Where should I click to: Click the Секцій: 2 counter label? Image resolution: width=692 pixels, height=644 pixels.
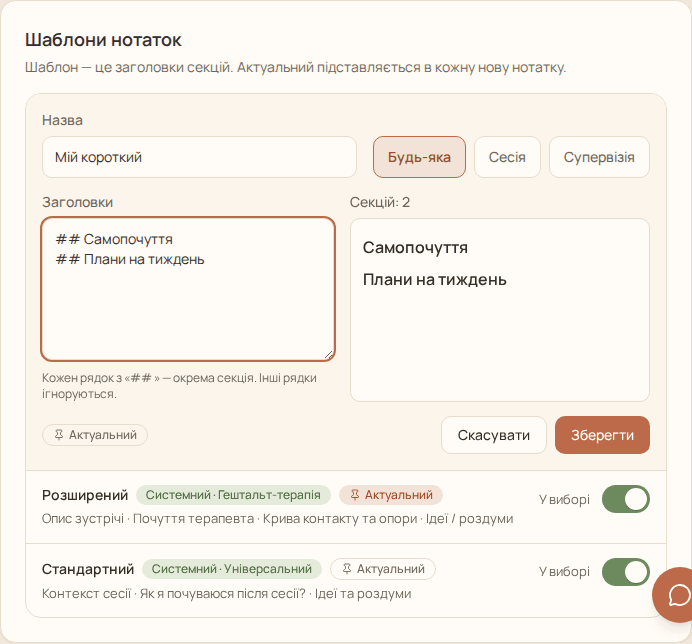click(x=380, y=203)
